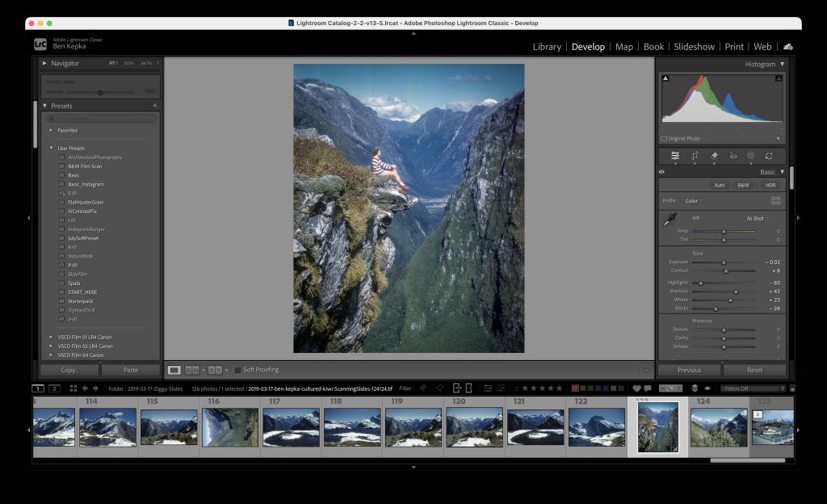The image size is (827, 504).
Task: Switch filmstrip to grid view icon
Action: pos(73,388)
